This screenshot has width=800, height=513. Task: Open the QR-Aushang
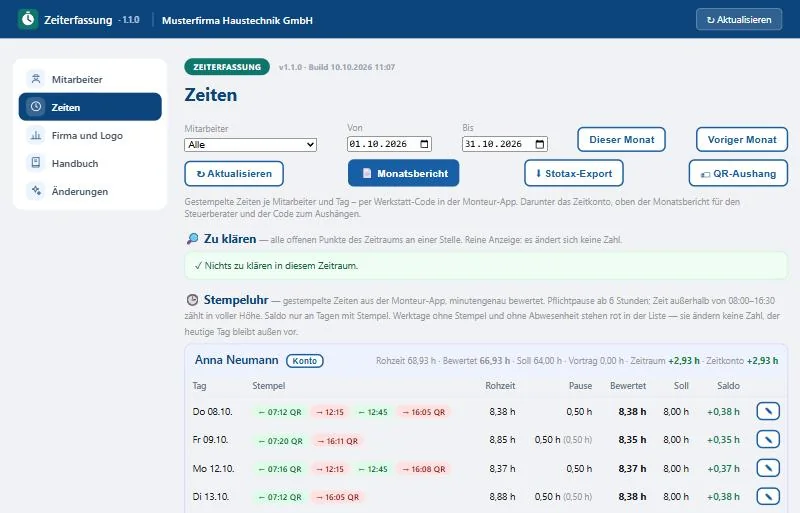pos(738,173)
